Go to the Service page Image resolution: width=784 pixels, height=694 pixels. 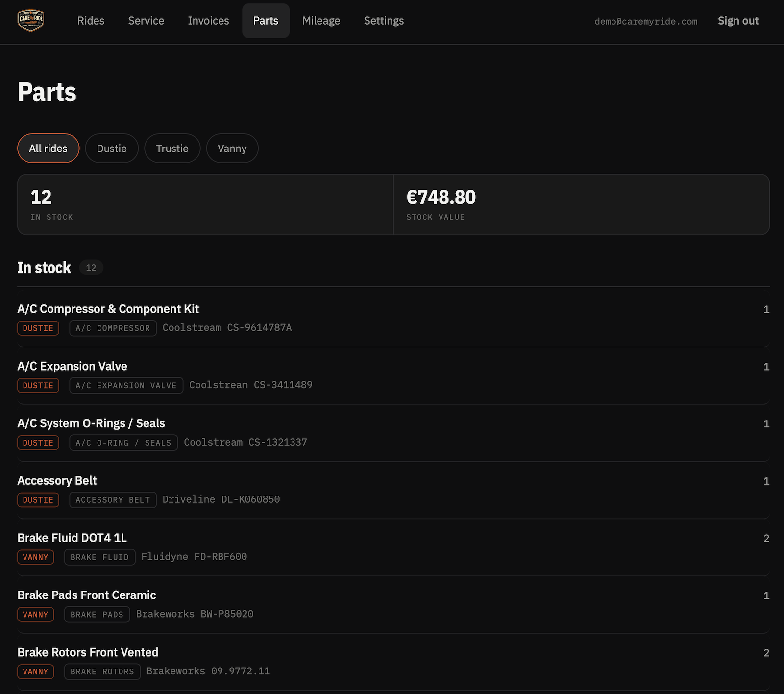(146, 21)
